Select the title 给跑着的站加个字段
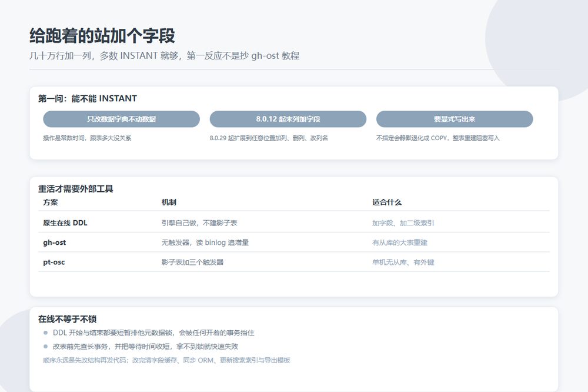 point(102,36)
